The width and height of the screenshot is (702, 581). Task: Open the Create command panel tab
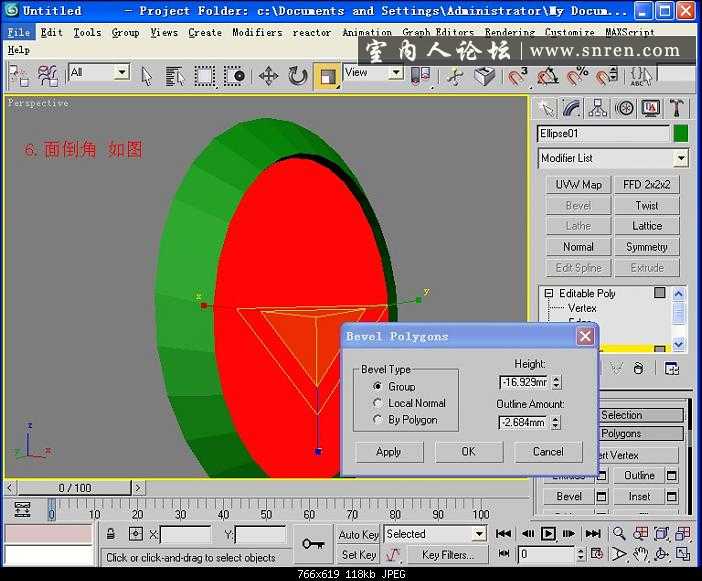pos(546,108)
